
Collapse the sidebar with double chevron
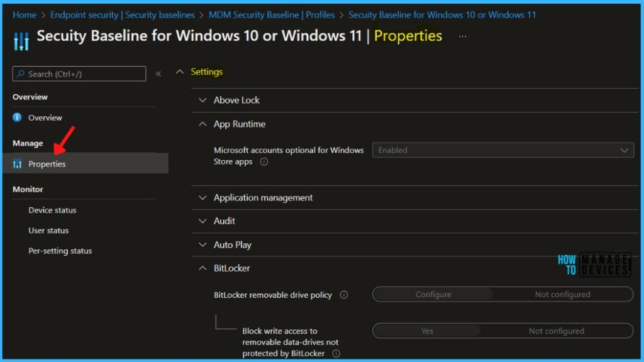click(158, 74)
